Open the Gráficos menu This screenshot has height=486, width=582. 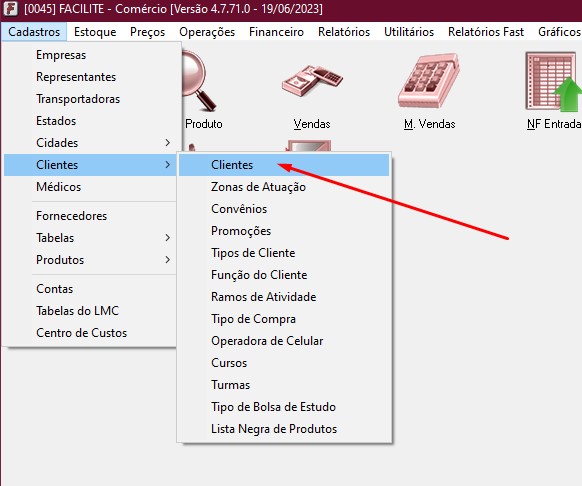(x=559, y=32)
